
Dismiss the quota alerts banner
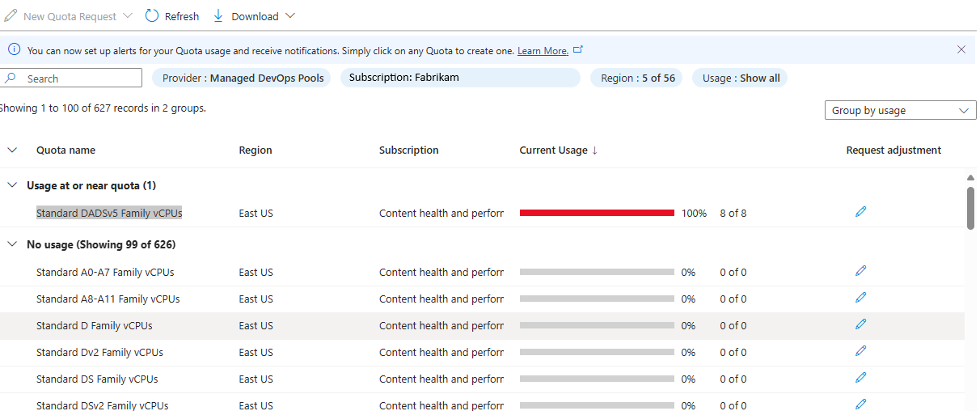(x=961, y=49)
